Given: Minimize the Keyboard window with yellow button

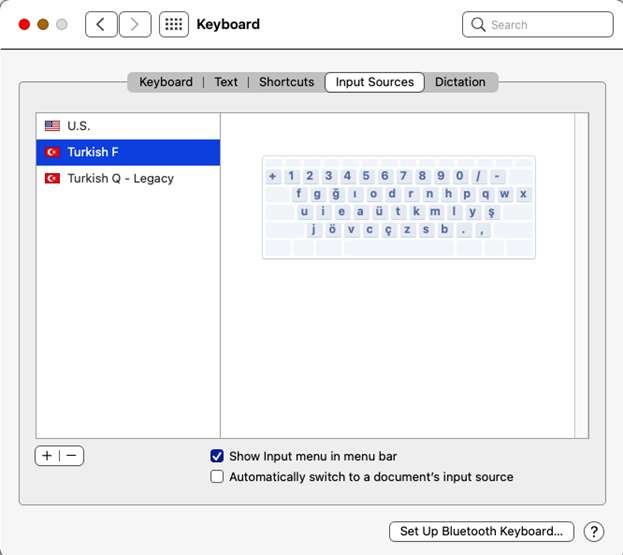Looking at the screenshot, I should tap(43, 25).
